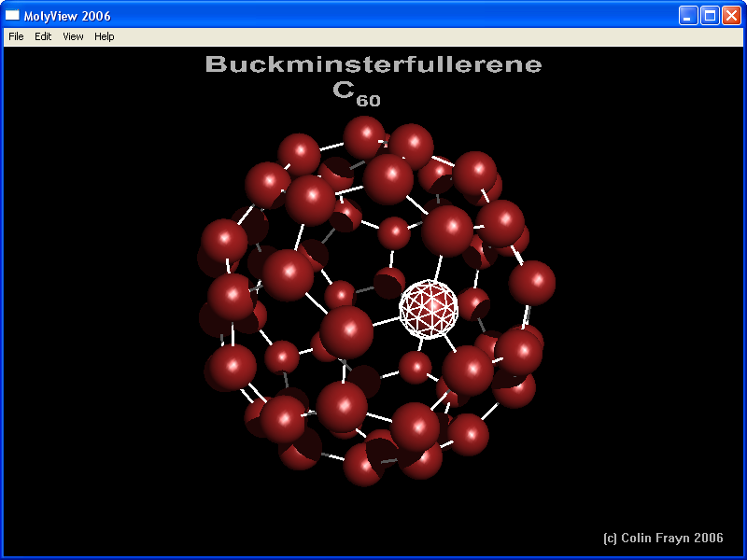Click the MolyView app icon in title bar
The width and height of the screenshot is (747, 560).
(13, 15)
